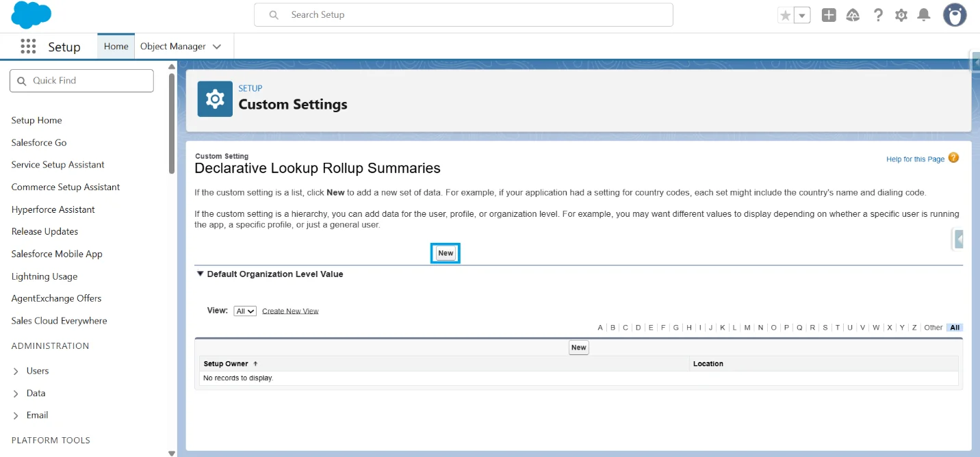Viewport: 980px width, 457px height.
Task: Open the App Launcher grid icon
Action: 28,47
